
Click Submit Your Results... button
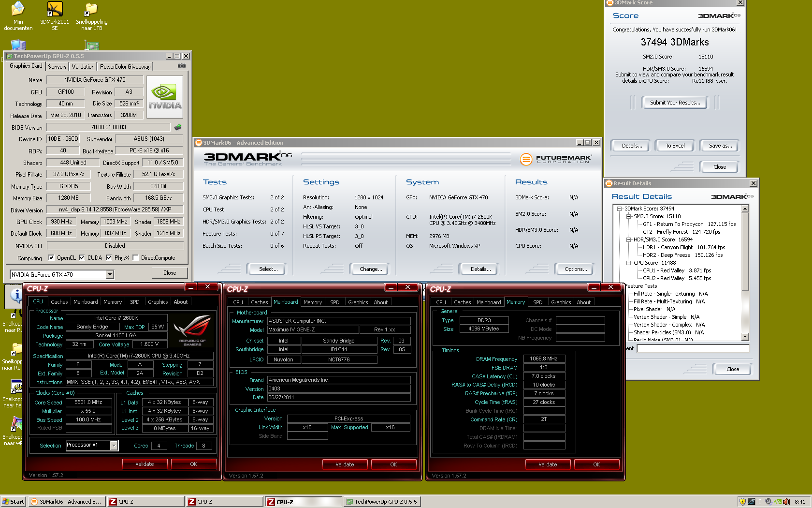[675, 103]
